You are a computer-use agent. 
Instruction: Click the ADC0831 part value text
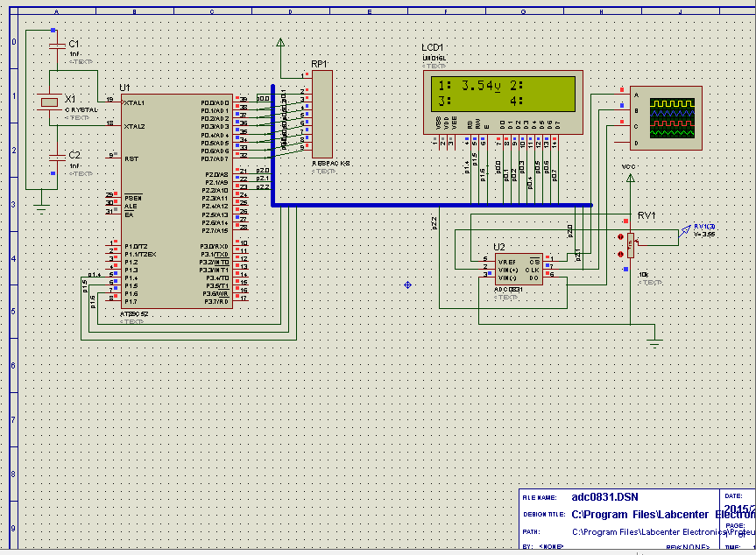[x=508, y=290]
